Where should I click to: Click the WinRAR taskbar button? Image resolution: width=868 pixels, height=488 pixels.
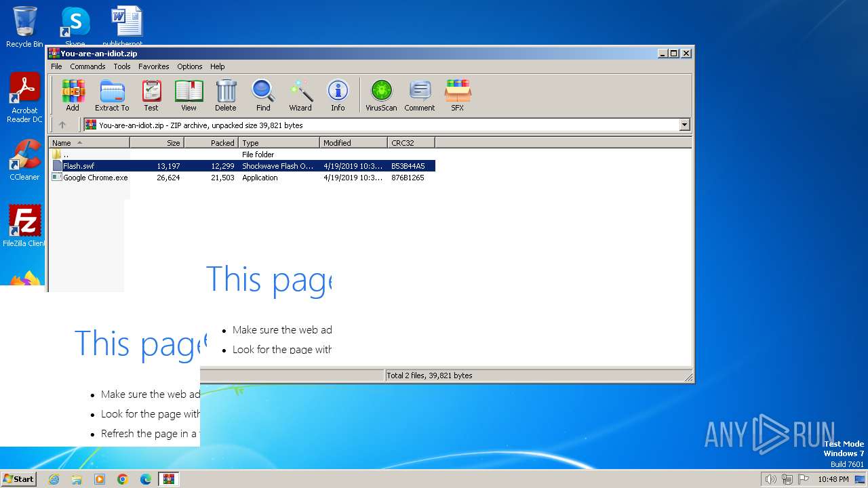coord(168,479)
